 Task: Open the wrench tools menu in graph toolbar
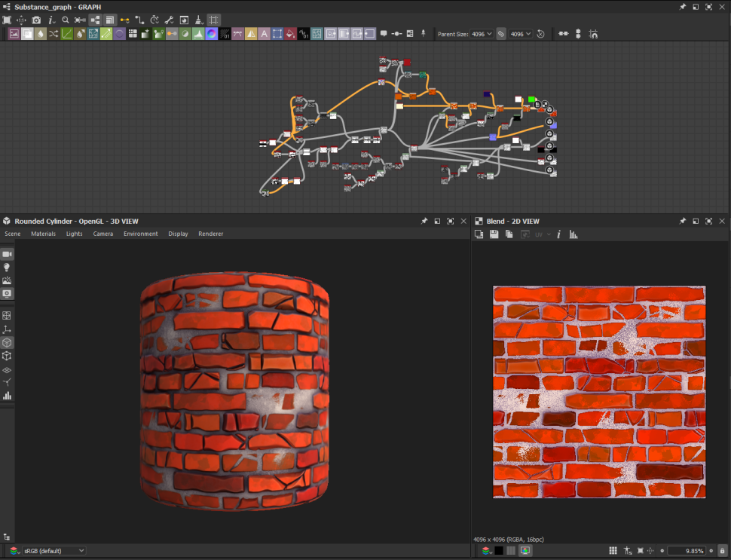(170, 20)
